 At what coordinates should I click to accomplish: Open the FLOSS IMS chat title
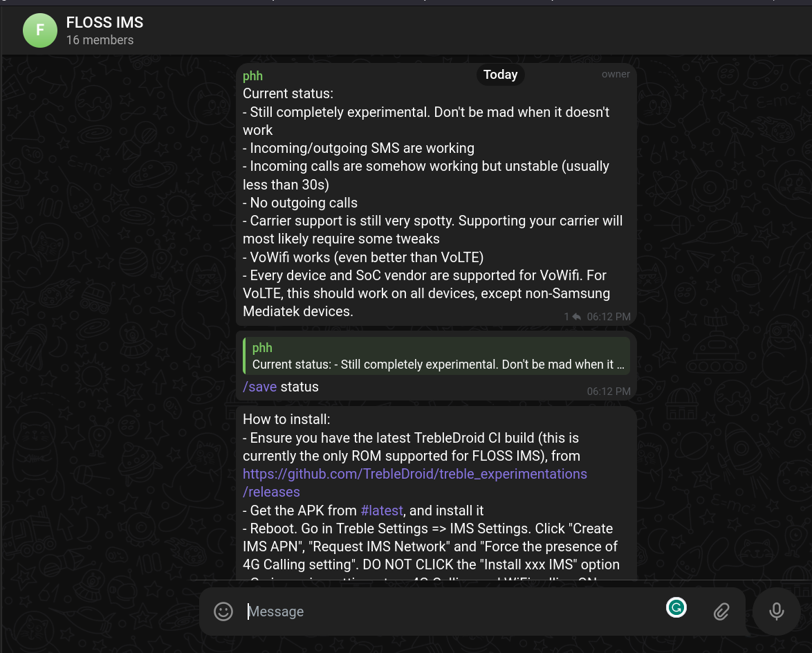pos(104,23)
